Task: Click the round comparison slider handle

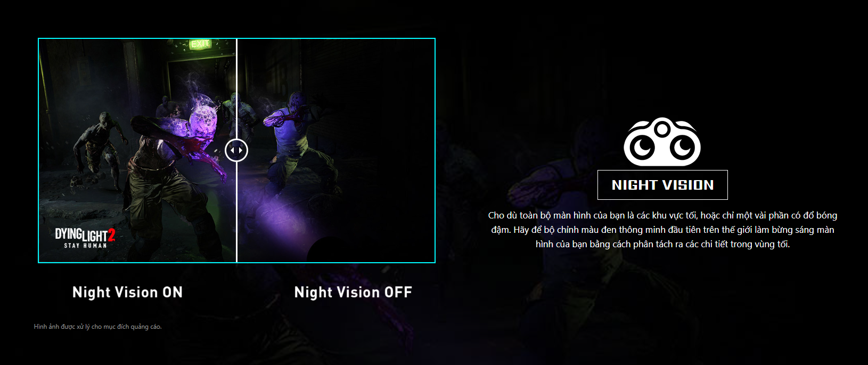Action: point(236,150)
